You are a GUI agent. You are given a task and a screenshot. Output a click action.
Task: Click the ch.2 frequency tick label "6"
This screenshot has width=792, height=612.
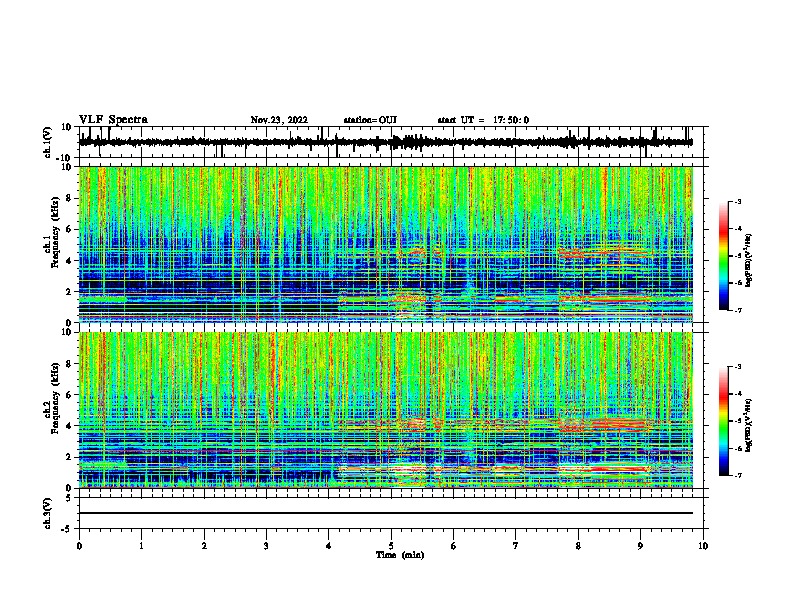69,395
